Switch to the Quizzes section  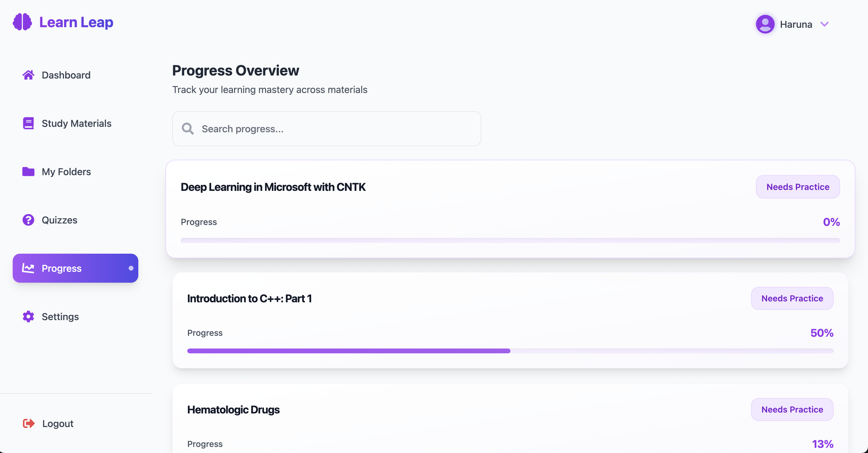pos(59,220)
